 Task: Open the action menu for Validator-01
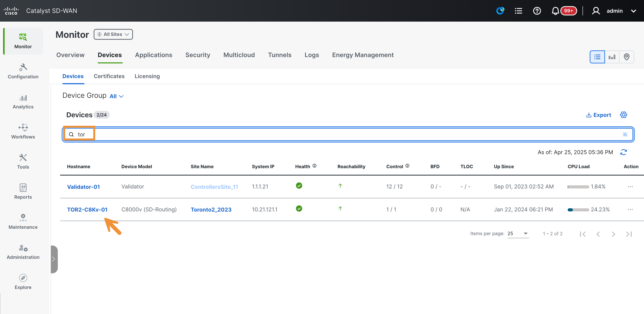point(630,187)
